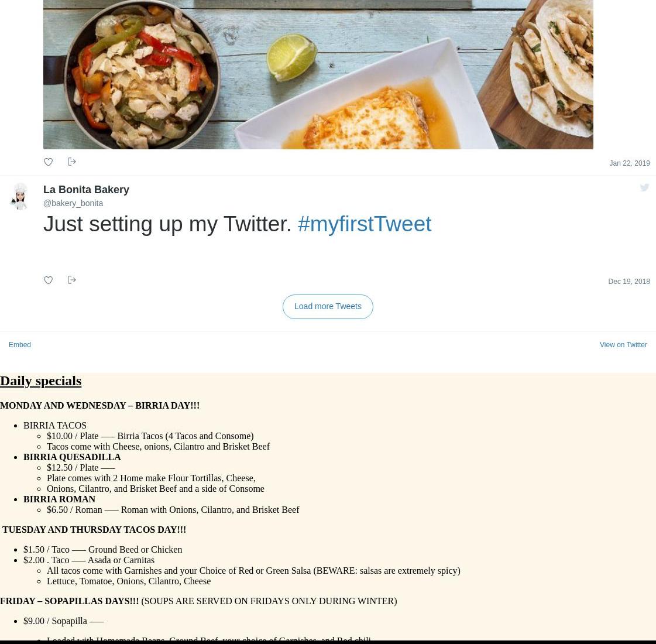Click the Birria Quesadilla menu item
Viewport: 656px width, 644px height.
(72, 457)
